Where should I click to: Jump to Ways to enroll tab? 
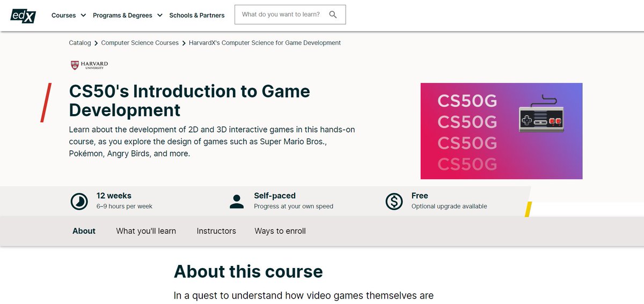coord(280,231)
